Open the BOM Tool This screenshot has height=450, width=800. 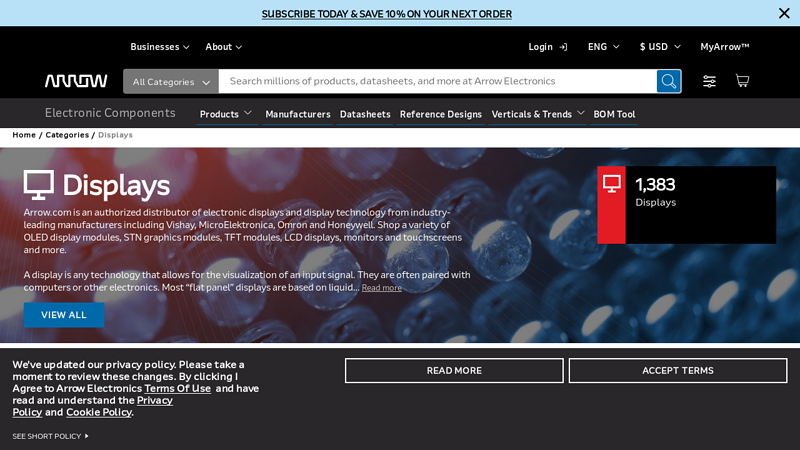614,114
